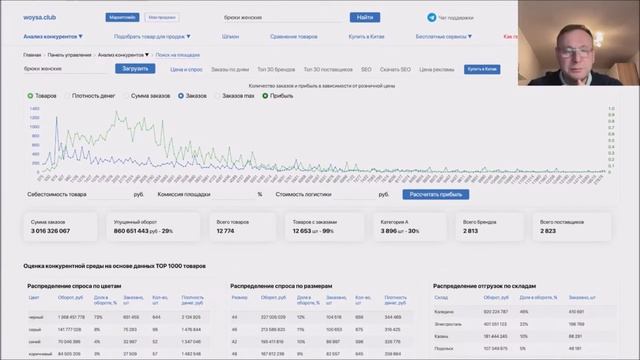The image size is (640, 360).
Task: Focus the Стоимость логистики input field
Action: [354, 195]
